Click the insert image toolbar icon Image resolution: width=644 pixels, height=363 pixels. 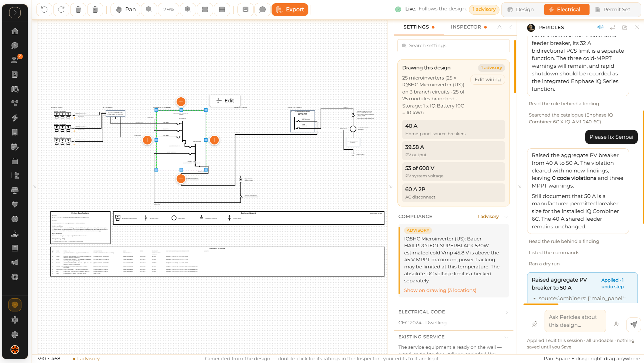click(x=246, y=10)
